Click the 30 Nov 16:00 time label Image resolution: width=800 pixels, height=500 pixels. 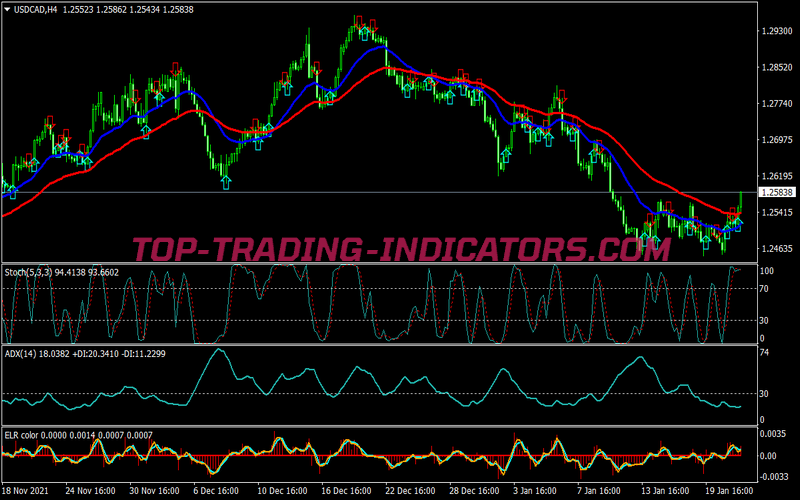click(154, 491)
